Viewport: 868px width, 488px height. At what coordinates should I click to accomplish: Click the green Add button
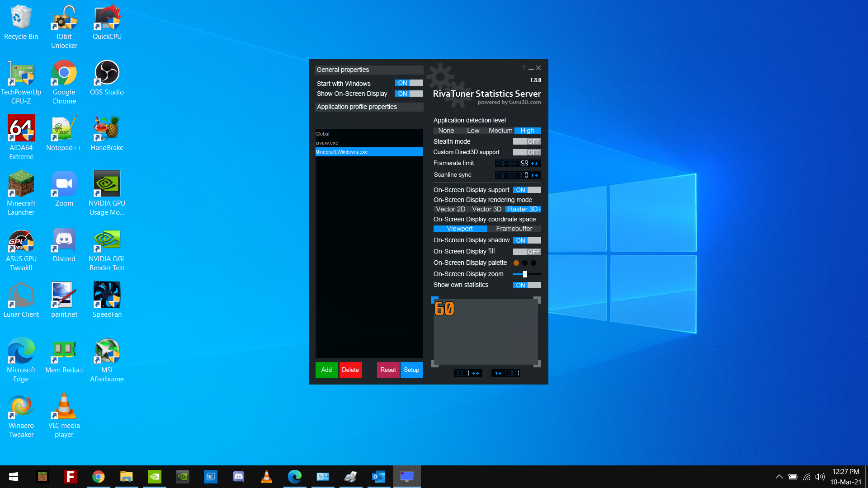[326, 370]
